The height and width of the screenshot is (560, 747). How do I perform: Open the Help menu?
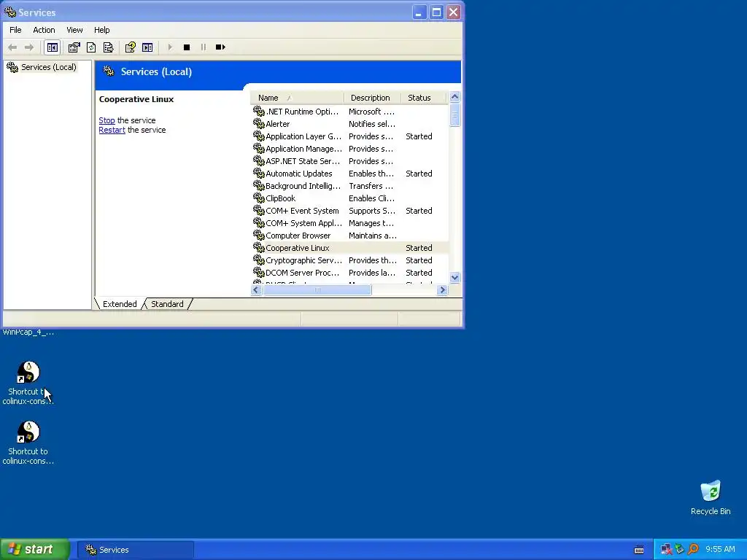pos(101,29)
